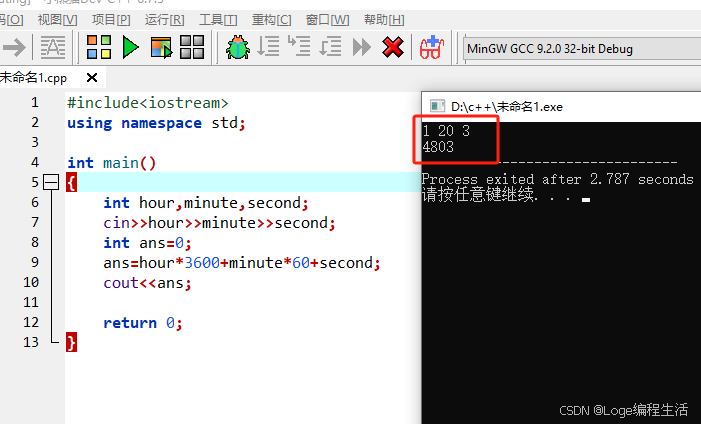701x424 pixels.
Task: Open the compiler set dropdown MinGW GCC 9.2.0
Action: coord(583,49)
